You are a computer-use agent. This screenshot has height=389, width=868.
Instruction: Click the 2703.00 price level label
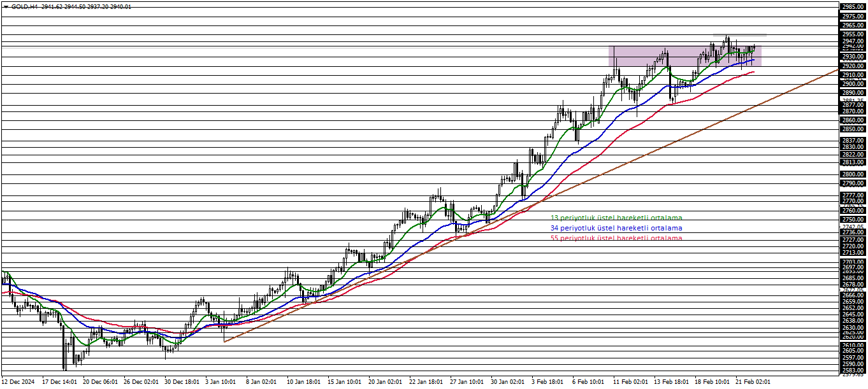853,262
